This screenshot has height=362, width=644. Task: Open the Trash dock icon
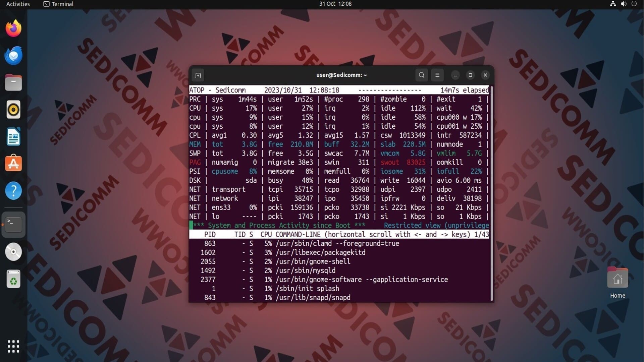pos(13,279)
